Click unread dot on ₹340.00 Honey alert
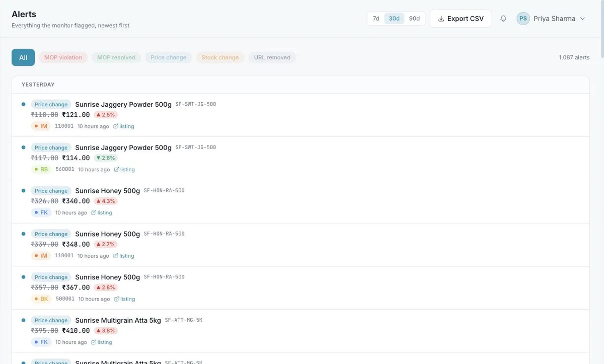Screen dimensions: 604x364 pyautogui.click(x=24, y=191)
